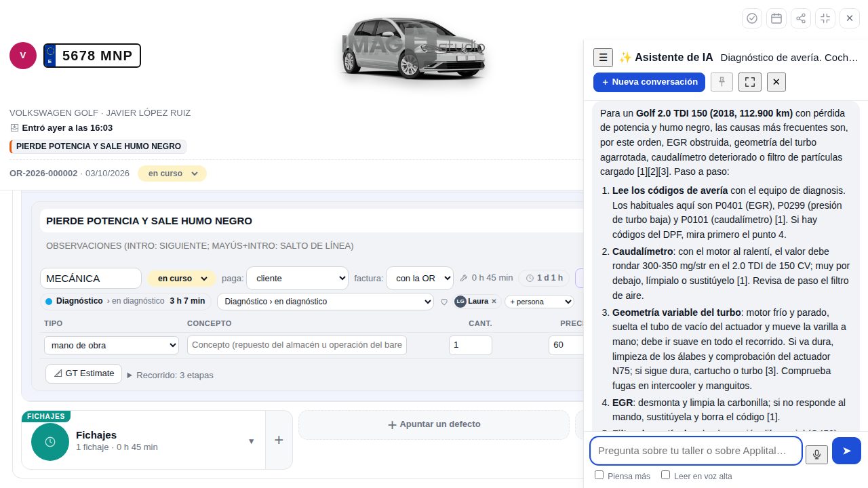868x488 pixels.
Task: Open the factura 'con la OR' dropdown
Action: tap(420, 278)
